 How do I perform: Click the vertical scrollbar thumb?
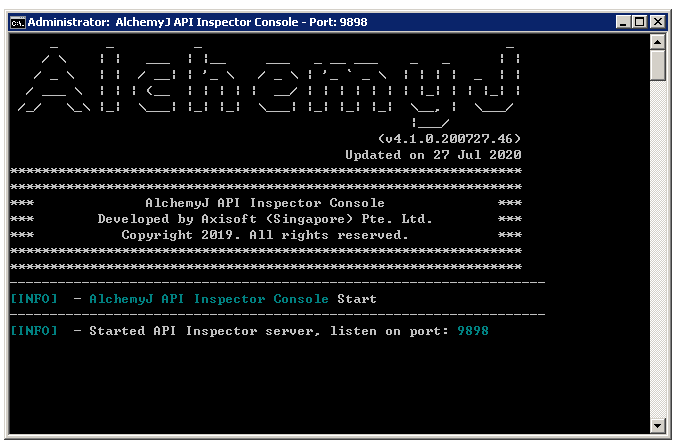658,65
